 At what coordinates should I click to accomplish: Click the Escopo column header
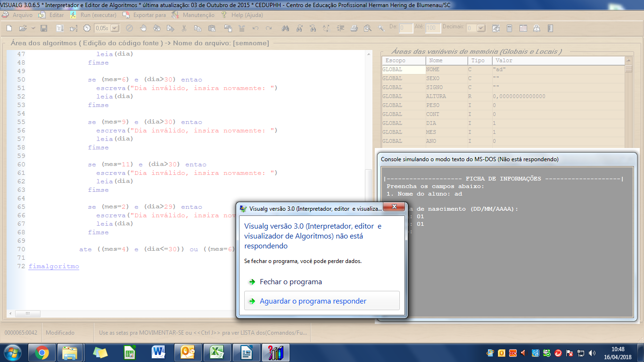[x=404, y=60]
